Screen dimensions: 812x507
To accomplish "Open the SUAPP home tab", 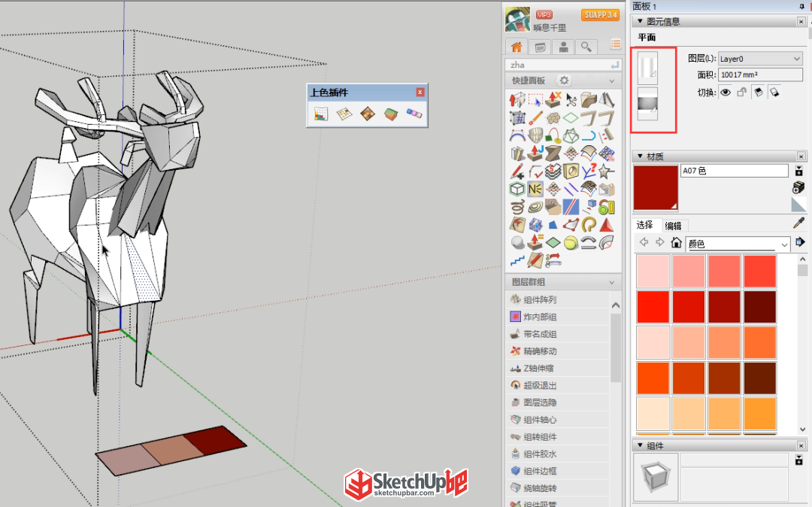I will [x=517, y=47].
